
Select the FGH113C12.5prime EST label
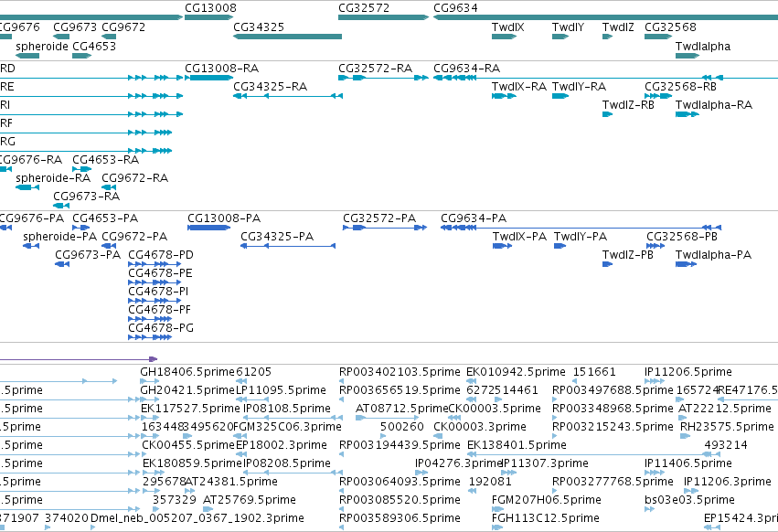(x=545, y=517)
